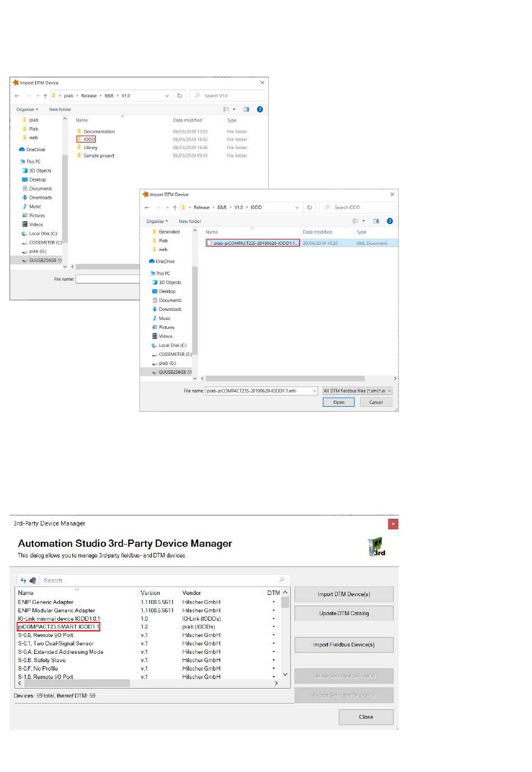532x772 pixels.
Task: Click Import DTM Device(s) button
Action: coord(344,594)
